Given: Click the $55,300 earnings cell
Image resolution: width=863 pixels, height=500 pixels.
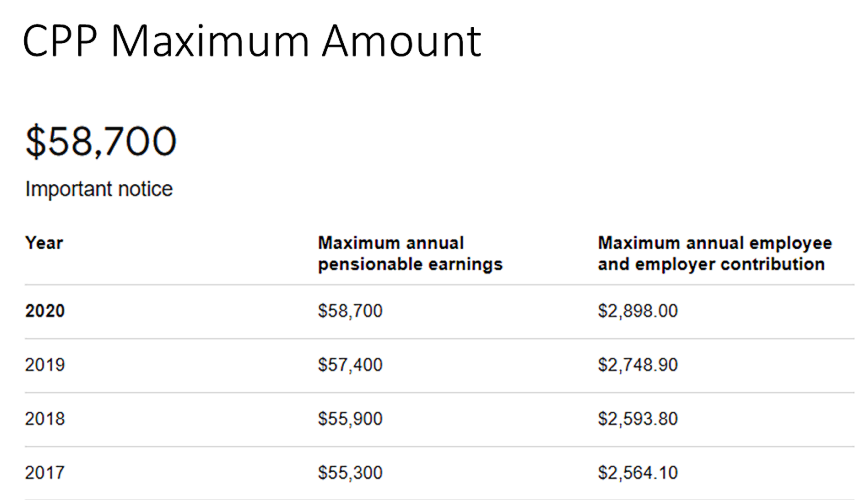Looking at the screenshot, I should coord(350,473).
